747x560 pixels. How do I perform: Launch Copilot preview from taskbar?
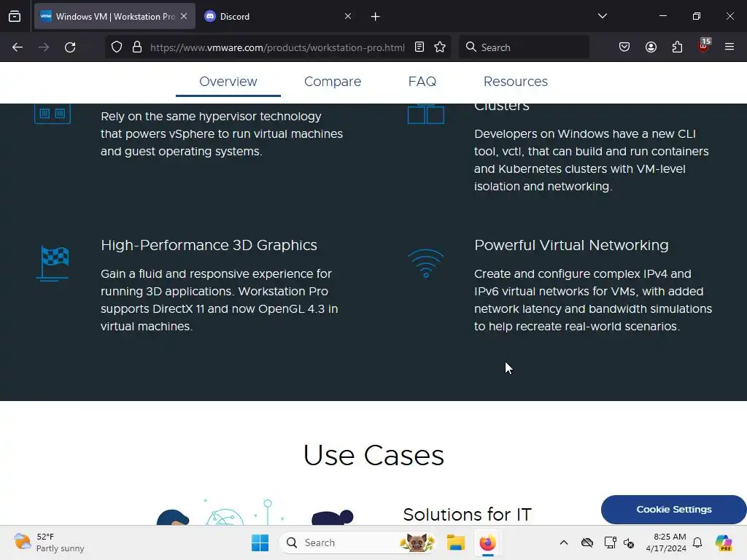tap(724, 542)
